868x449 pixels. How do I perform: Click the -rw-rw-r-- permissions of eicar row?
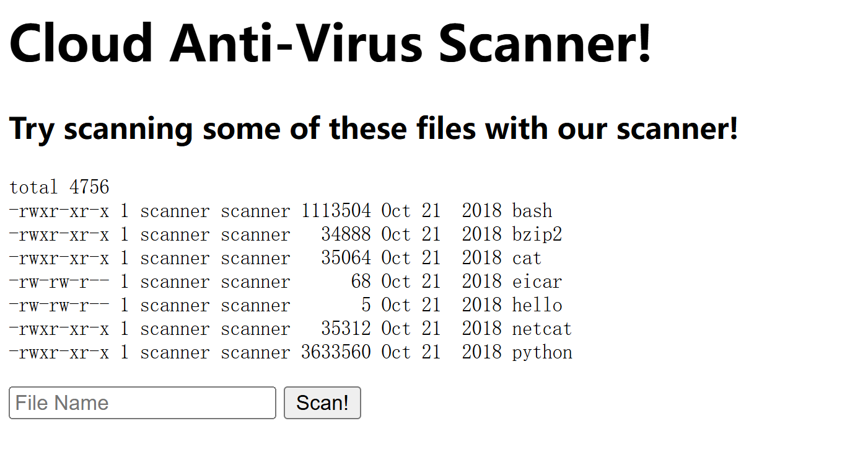59,282
